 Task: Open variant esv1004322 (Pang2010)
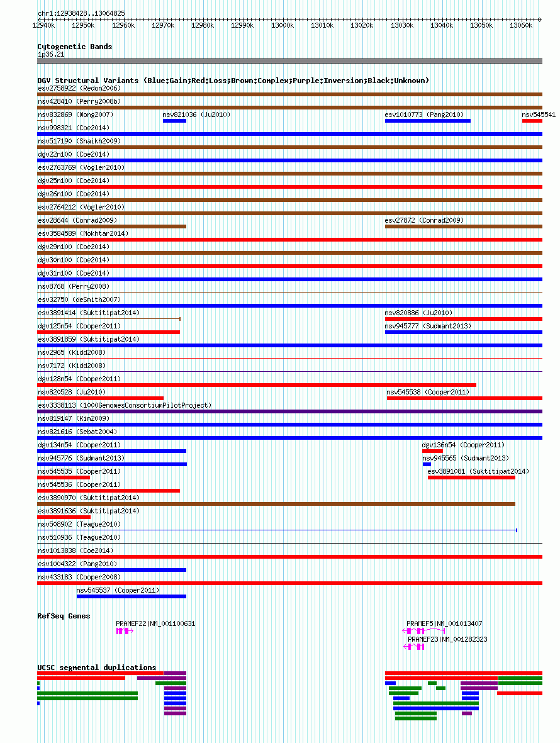[x=77, y=565]
